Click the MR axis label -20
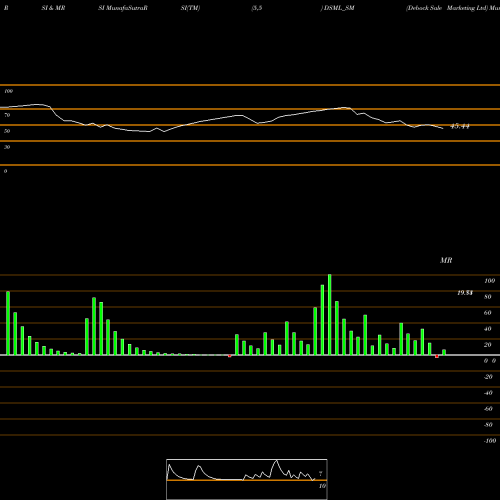The height and width of the screenshot is (500, 500). point(488,377)
